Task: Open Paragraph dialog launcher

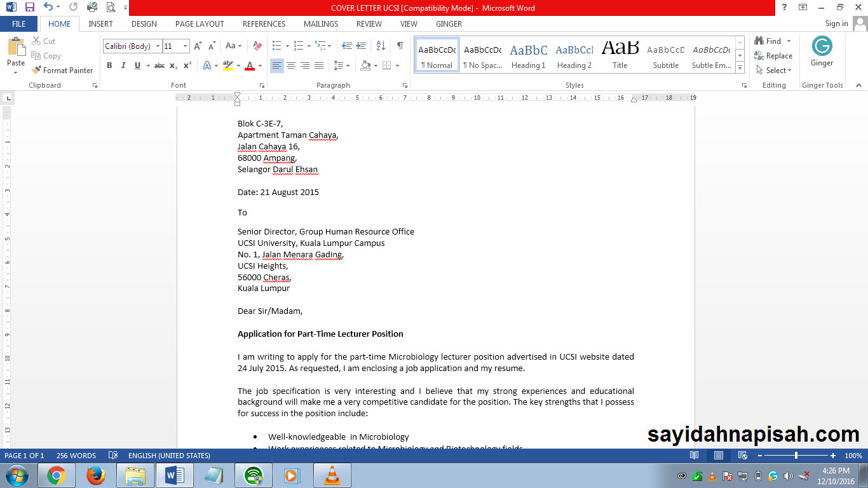Action: tap(405, 85)
